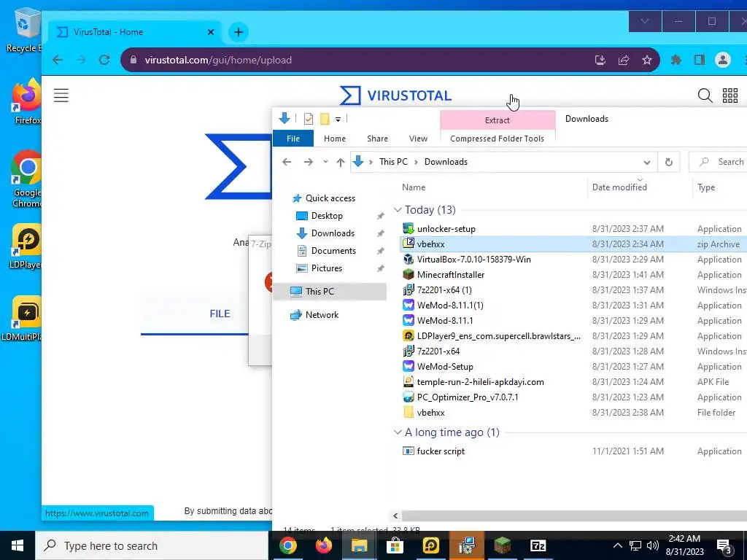Reload the VirusTotal page
Image resolution: width=747 pixels, height=560 pixels.
(x=104, y=60)
